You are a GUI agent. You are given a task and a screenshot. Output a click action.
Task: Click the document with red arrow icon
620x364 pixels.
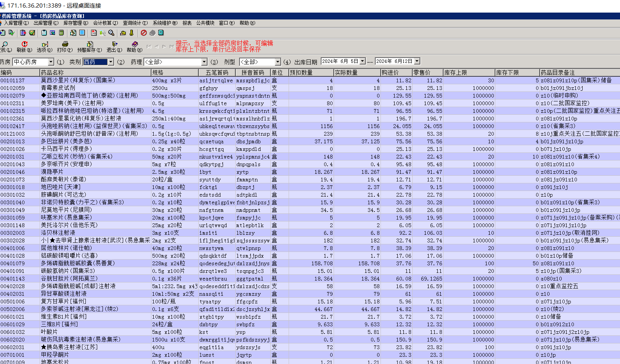tap(23, 33)
